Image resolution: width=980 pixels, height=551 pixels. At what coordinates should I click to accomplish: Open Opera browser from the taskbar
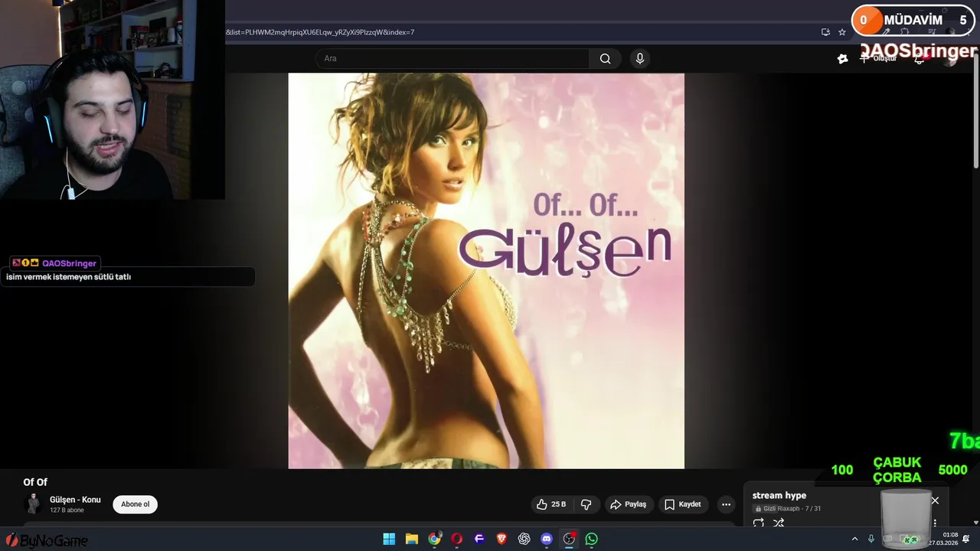(x=457, y=539)
